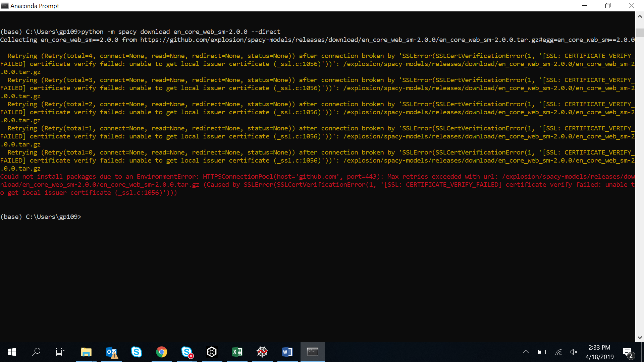Click the scrollbar up arrow
Screen dimensions: 644x362
[x=640, y=16]
